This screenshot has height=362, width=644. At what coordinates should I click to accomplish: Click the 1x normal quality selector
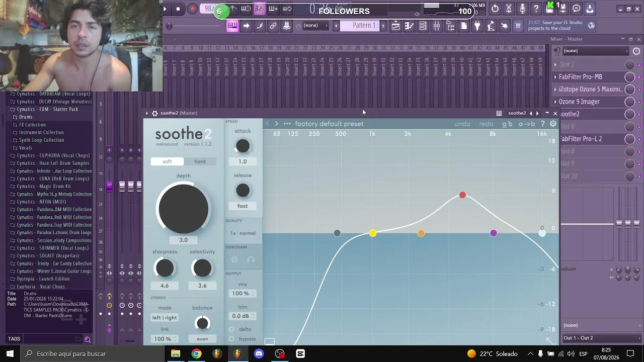[243, 233]
